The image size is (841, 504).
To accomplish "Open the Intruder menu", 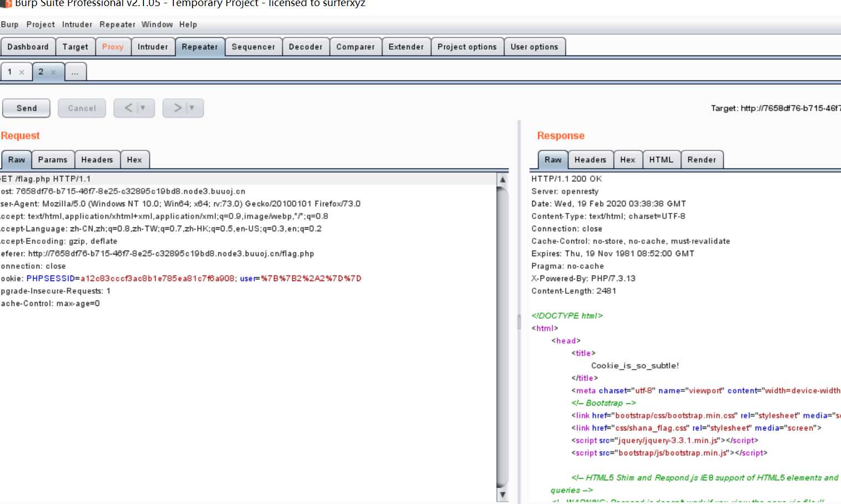I will pos(77,24).
